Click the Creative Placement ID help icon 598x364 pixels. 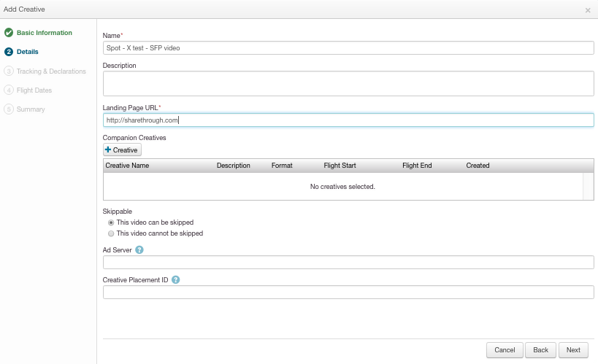tap(175, 280)
